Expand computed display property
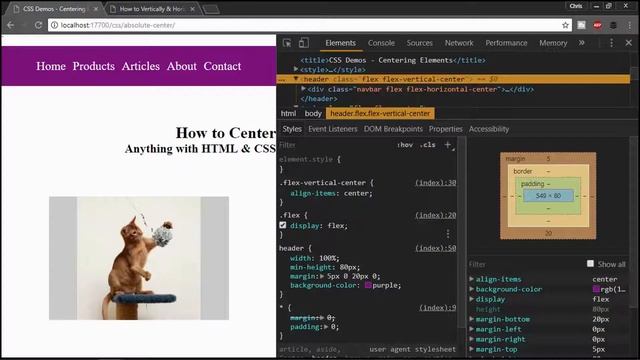This screenshot has height=360, width=640. point(472,299)
